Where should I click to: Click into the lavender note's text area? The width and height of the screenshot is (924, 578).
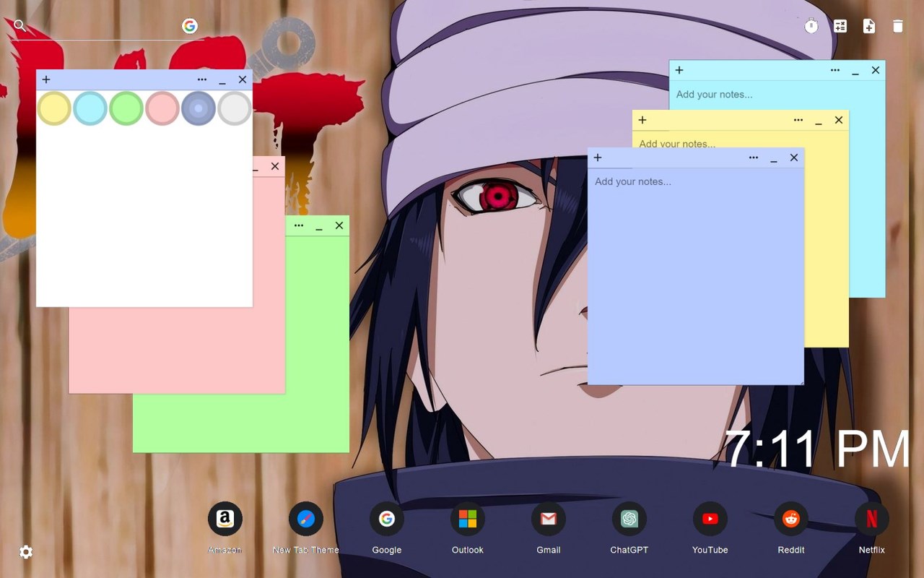696,276
